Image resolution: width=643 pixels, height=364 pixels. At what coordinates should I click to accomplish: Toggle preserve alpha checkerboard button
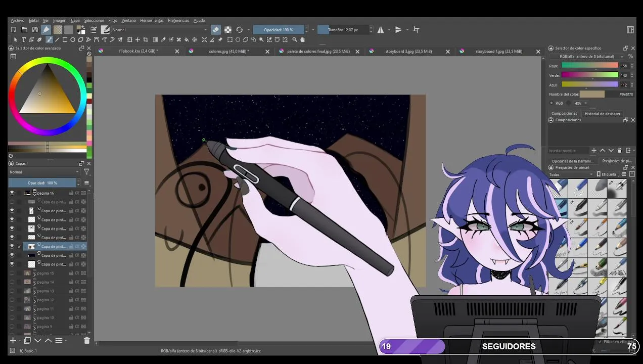(228, 30)
